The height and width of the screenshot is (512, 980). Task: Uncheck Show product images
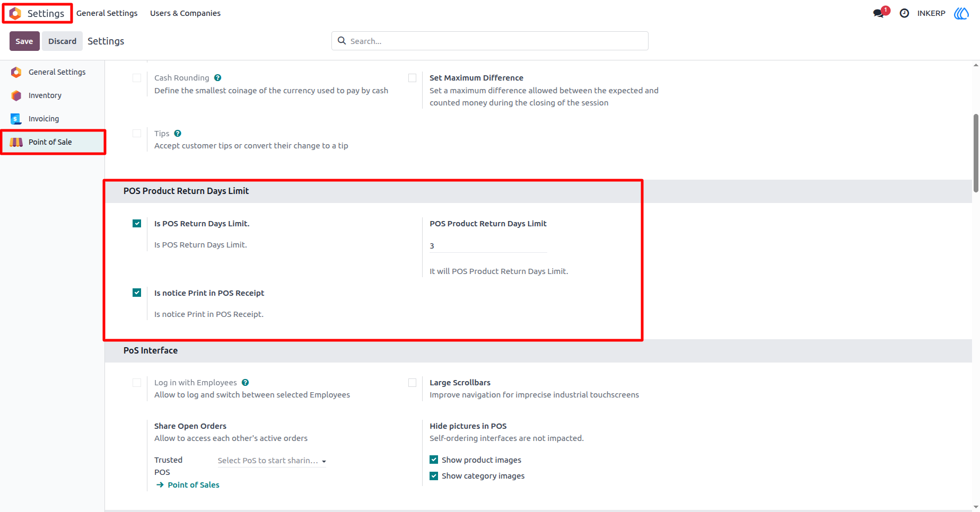click(x=434, y=460)
